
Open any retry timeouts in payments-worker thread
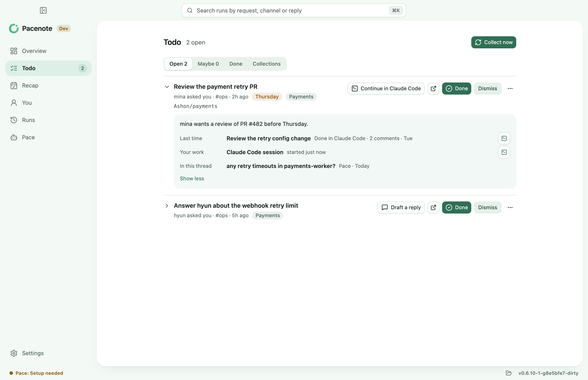pyautogui.click(x=281, y=166)
